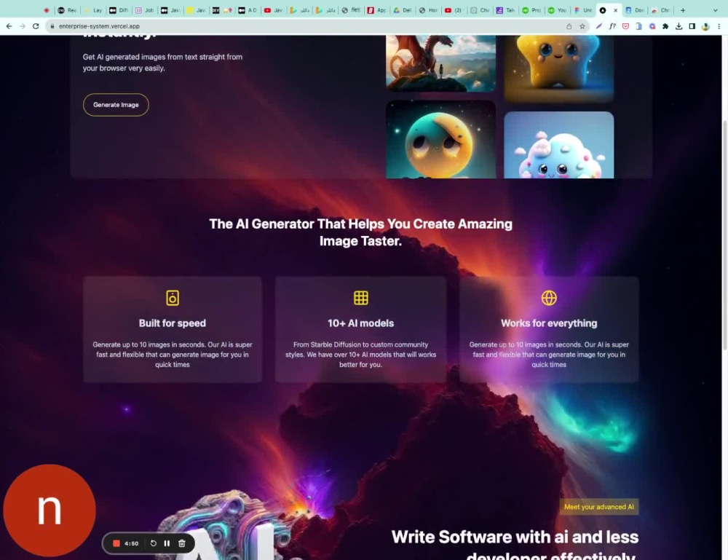Switch to the 'Del' Google Drive tab
This screenshot has height=560, width=728.
403,10
